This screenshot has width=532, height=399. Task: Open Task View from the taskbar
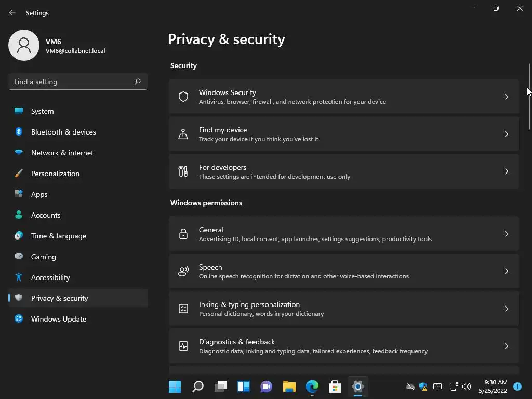221,387
